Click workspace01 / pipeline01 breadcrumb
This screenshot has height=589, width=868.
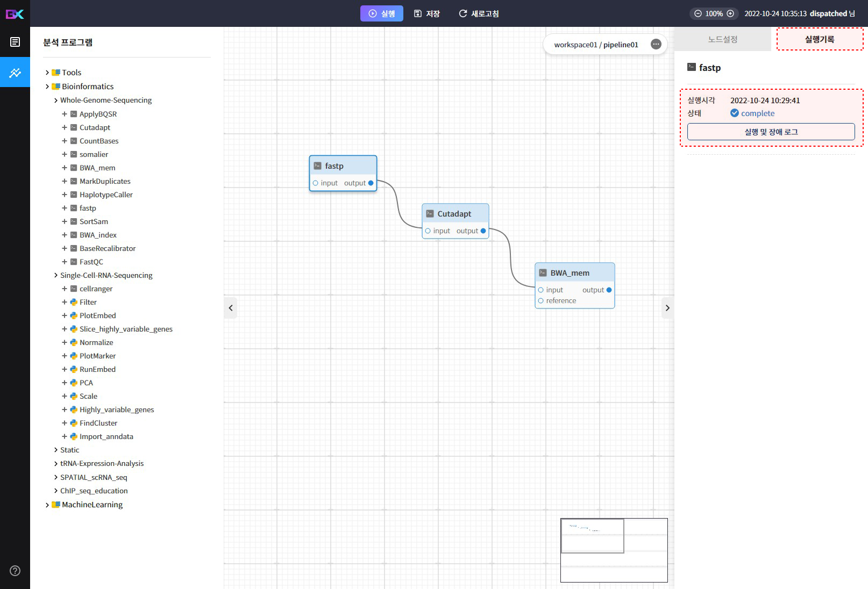[x=596, y=45]
